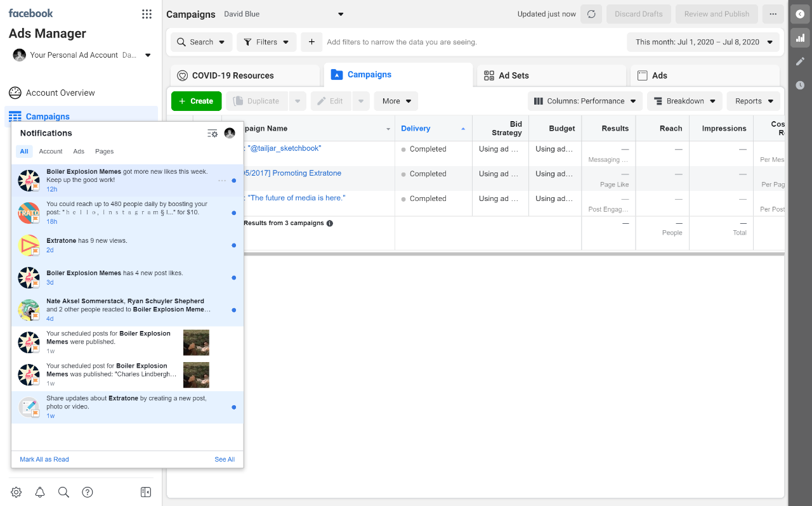Toggle unread dot on 'Share updates about Extratone'
Viewport: 812px width, 506px height.
pyautogui.click(x=234, y=407)
